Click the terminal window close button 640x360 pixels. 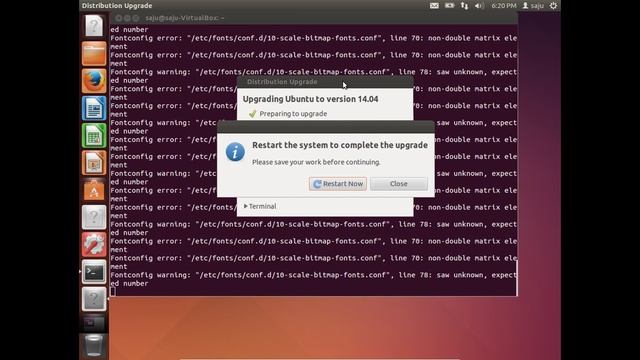point(118,18)
